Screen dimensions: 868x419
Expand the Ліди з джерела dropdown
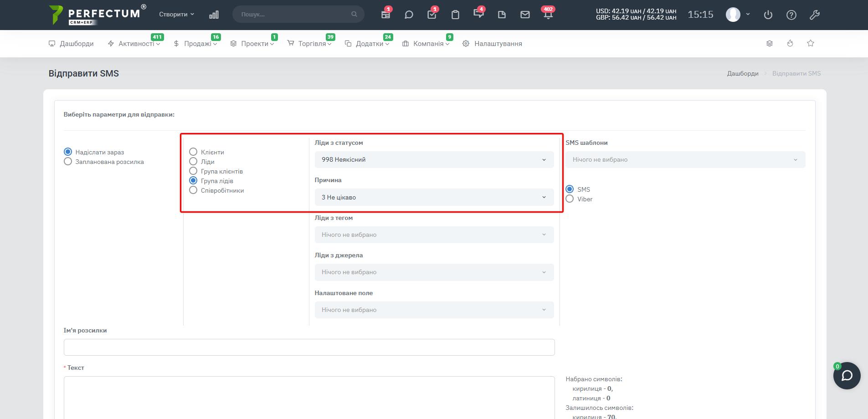[434, 272]
